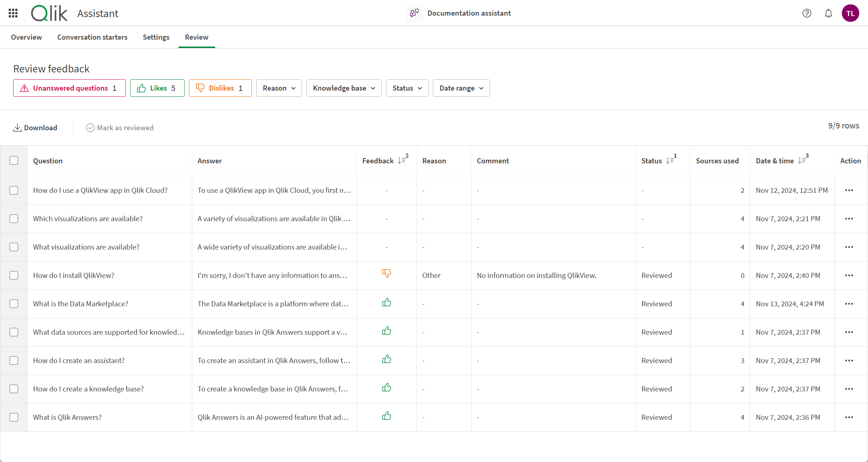Expand the Knowledge base filter dropdown
The height and width of the screenshot is (462, 868).
tap(343, 88)
